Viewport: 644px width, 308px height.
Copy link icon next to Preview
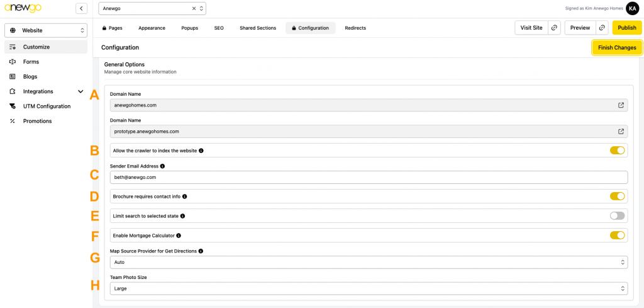(602, 28)
